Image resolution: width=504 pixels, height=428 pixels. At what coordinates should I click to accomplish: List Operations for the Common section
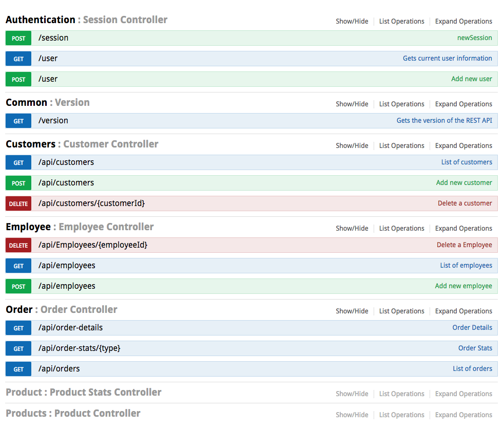click(x=401, y=104)
